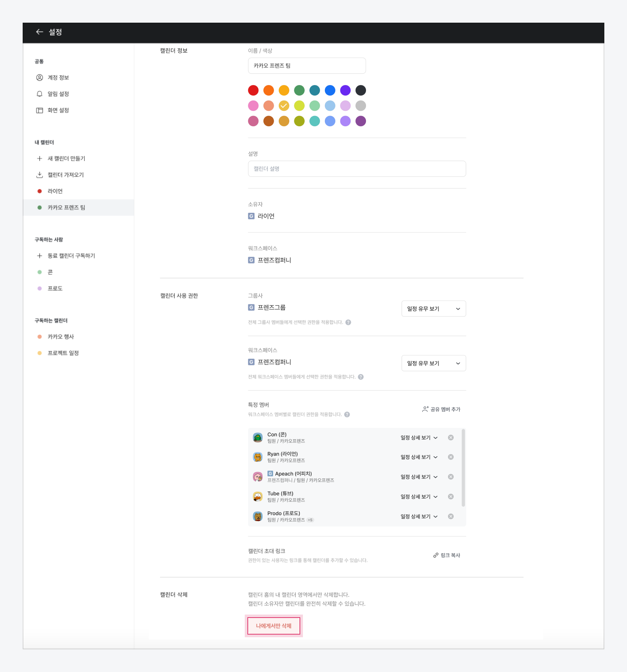The width and height of the screenshot is (627, 672).
Task: Click the 캘린더 가져오기 import icon
Action: 39,175
